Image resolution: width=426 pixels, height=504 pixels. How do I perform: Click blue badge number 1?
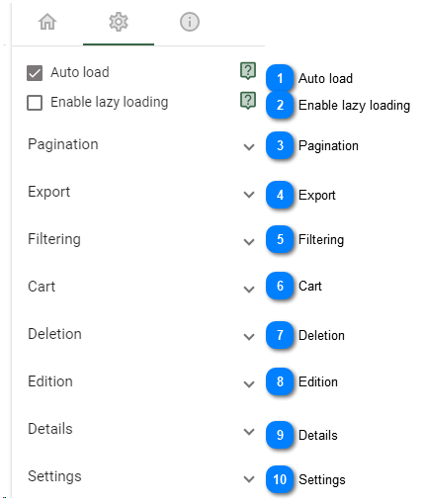point(280,78)
